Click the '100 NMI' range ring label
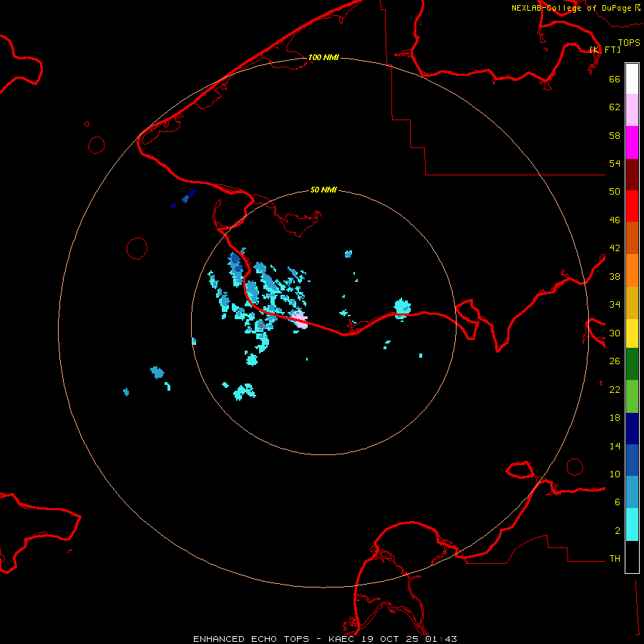This screenshot has height=644, width=644. click(x=323, y=57)
